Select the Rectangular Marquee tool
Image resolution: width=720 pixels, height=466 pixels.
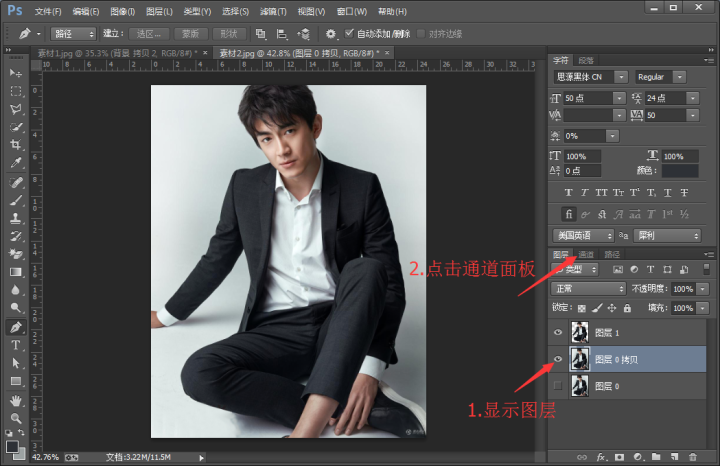pyautogui.click(x=16, y=91)
